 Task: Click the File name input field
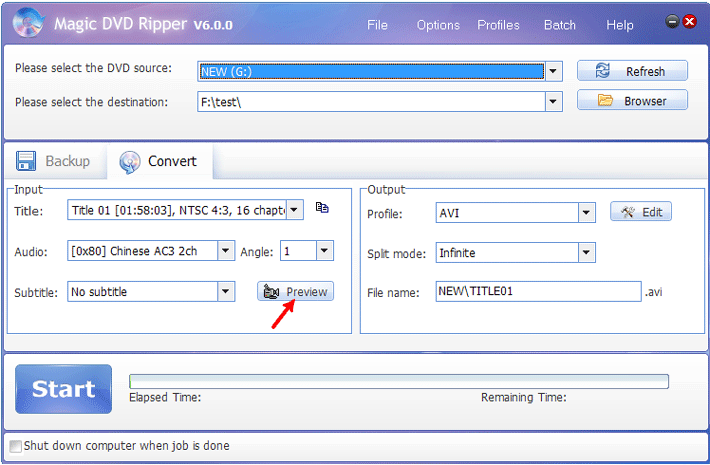538,292
